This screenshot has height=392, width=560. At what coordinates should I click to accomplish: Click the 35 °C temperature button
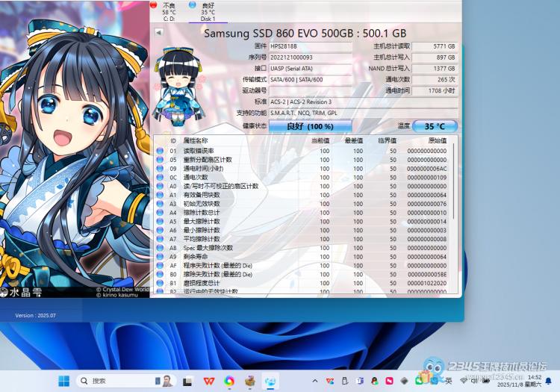click(x=435, y=126)
